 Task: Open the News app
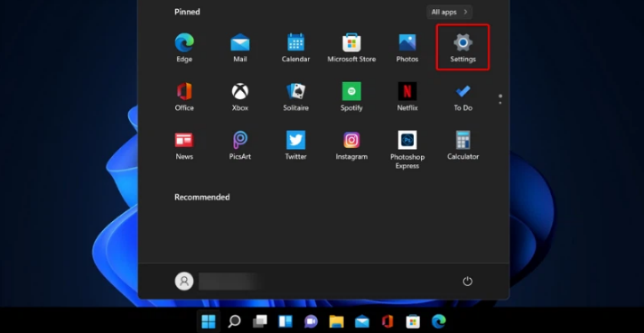pyautogui.click(x=184, y=146)
